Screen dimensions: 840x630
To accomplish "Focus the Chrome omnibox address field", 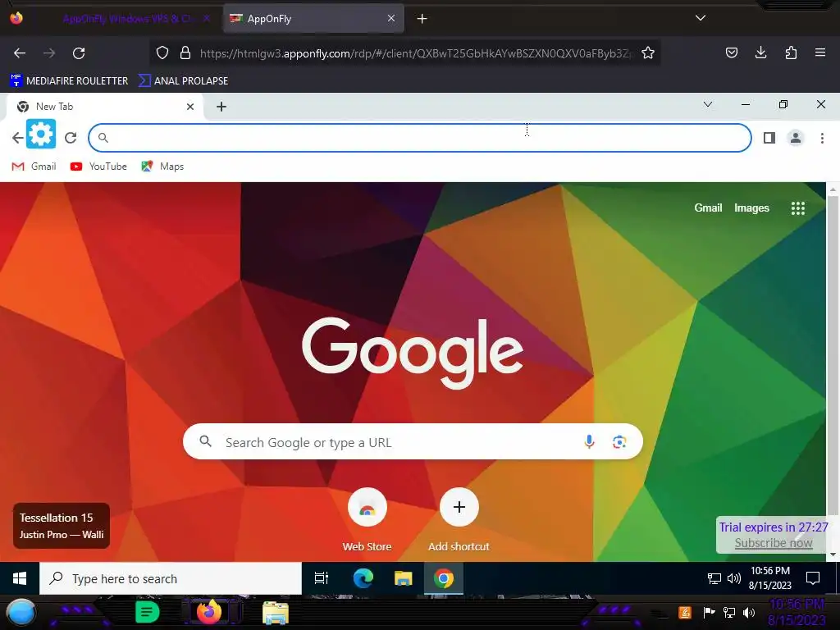I will click(420, 138).
